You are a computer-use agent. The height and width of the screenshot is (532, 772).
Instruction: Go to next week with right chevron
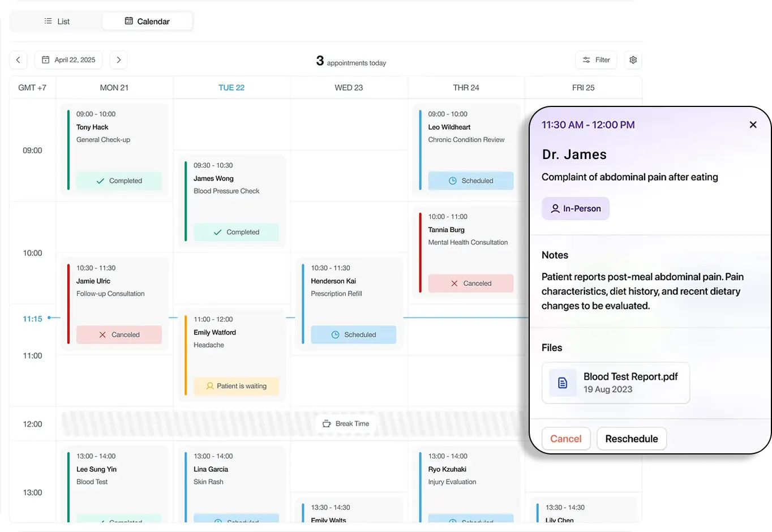click(x=118, y=59)
